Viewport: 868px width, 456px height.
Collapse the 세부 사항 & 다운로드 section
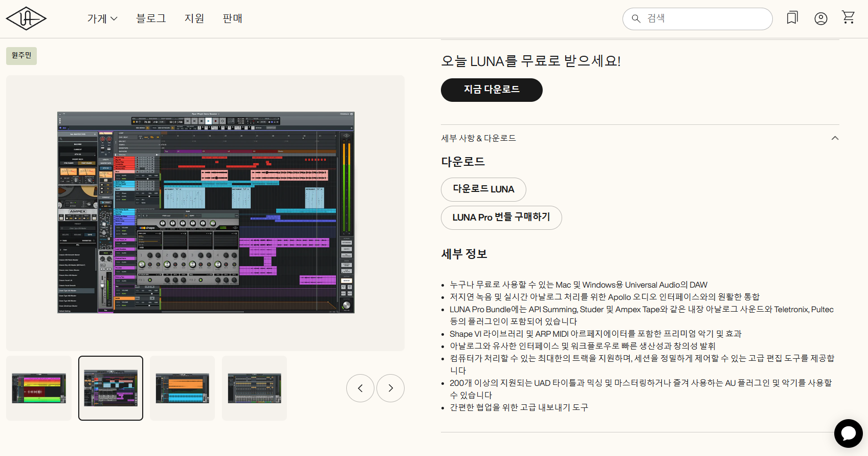tap(835, 138)
